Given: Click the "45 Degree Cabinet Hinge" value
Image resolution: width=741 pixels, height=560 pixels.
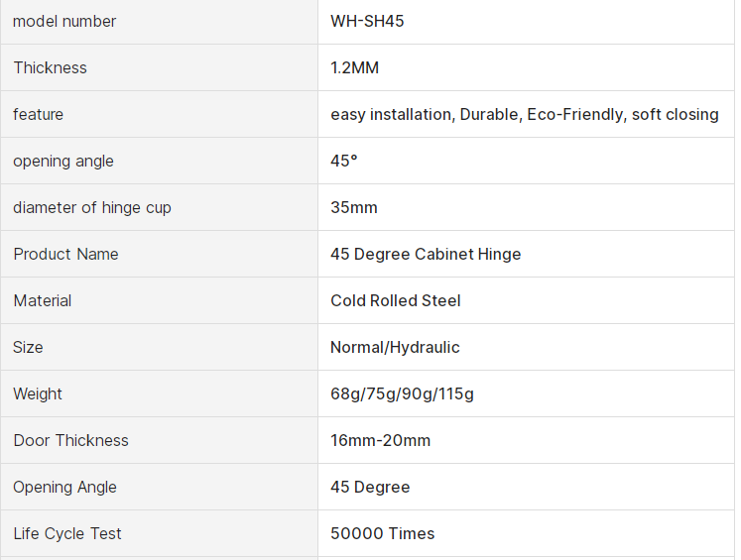Looking at the screenshot, I should 426,254.
